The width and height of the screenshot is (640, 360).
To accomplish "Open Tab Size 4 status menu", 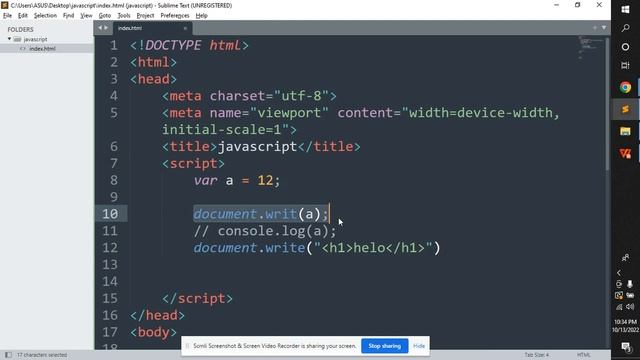I will [x=536, y=355].
